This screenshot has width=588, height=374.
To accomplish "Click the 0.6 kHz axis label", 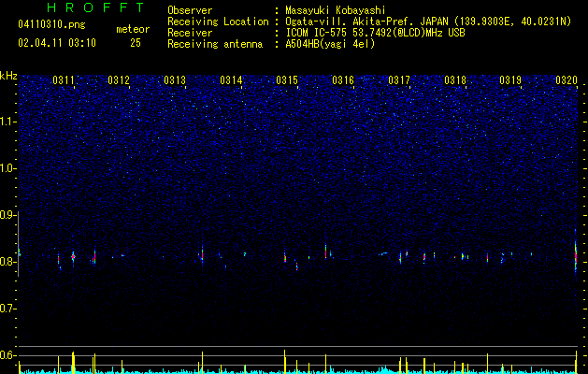I will pos(7,355).
